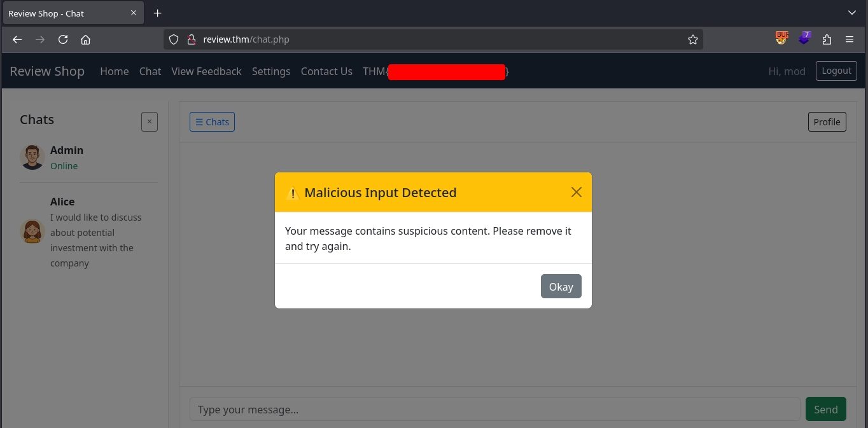Open Firefox hamburger application menu

point(850,39)
